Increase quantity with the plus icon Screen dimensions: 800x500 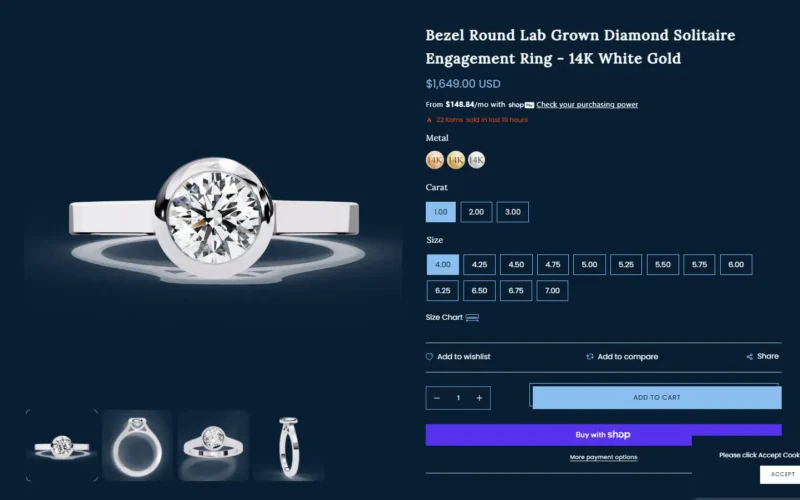tap(479, 398)
